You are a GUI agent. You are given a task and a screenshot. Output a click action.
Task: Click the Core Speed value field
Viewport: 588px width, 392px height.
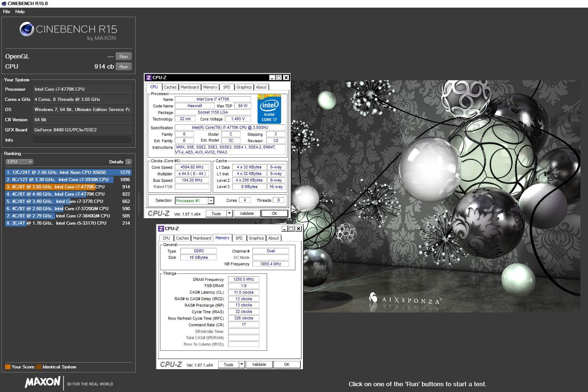pyautogui.click(x=192, y=167)
